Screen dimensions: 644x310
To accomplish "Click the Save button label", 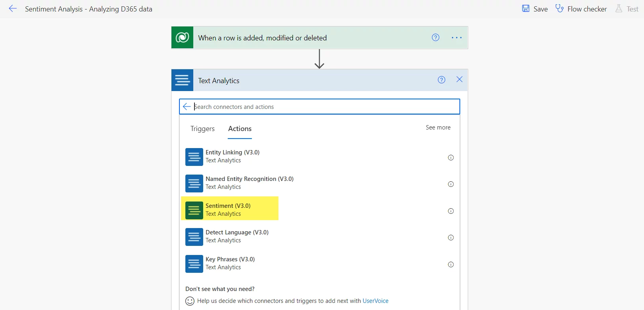I will (x=541, y=9).
